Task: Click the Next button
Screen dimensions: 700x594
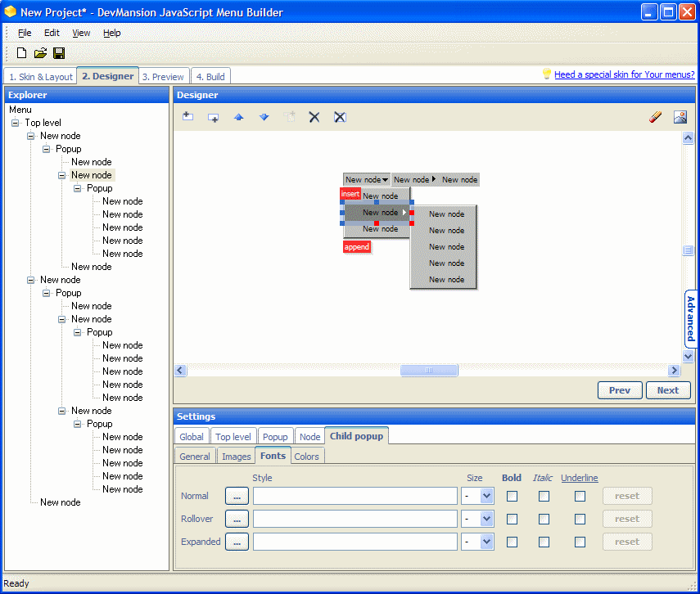Action: click(668, 390)
